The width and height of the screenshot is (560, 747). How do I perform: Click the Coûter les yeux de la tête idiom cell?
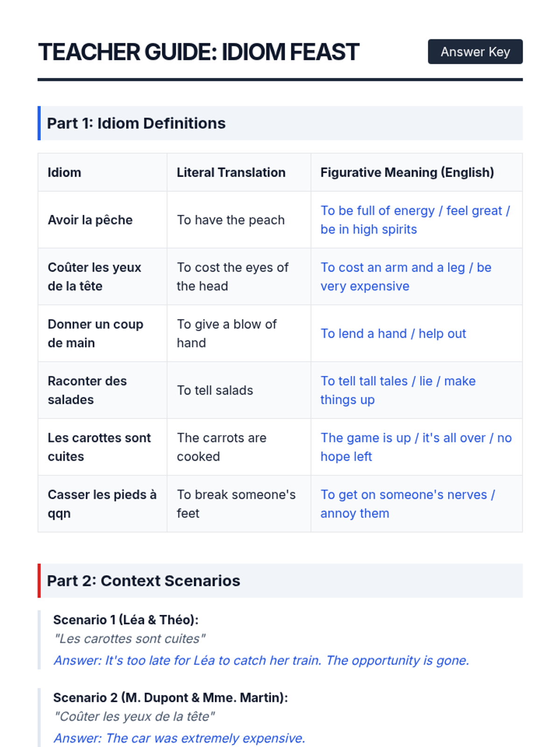tap(94, 277)
